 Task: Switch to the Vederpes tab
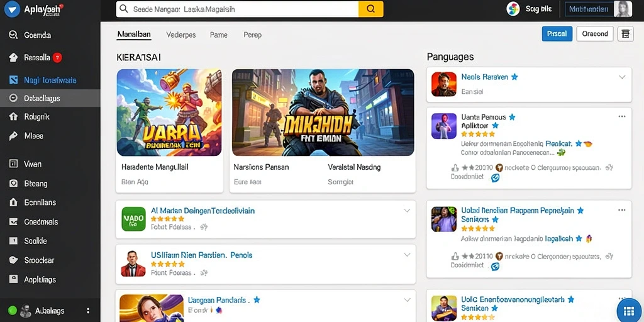point(180,35)
